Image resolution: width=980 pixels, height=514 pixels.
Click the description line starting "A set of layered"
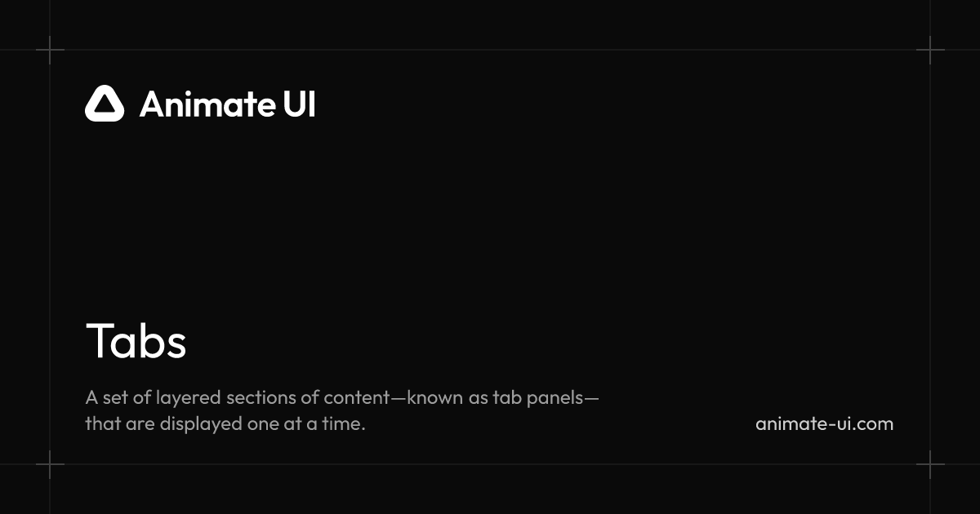click(341, 398)
